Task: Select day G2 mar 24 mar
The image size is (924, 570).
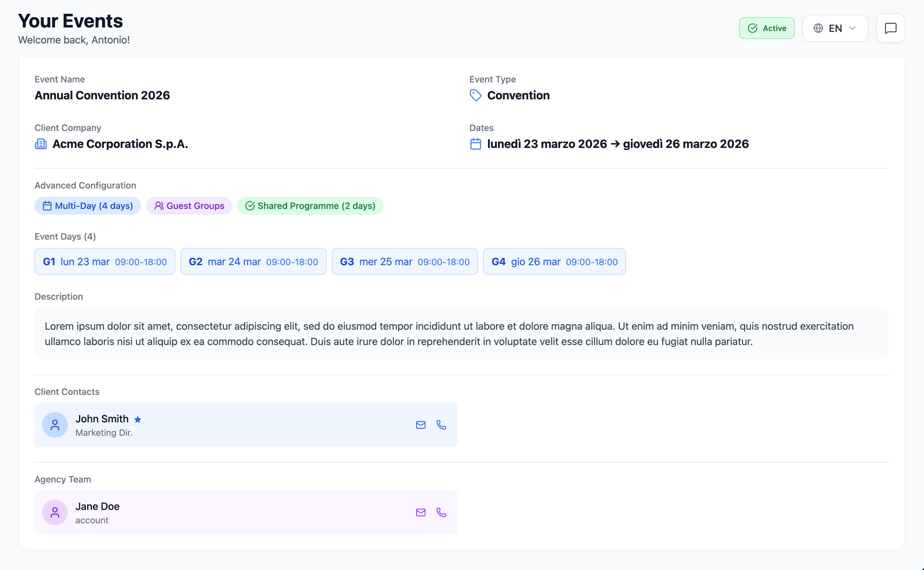Action: click(x=253, y=261)
